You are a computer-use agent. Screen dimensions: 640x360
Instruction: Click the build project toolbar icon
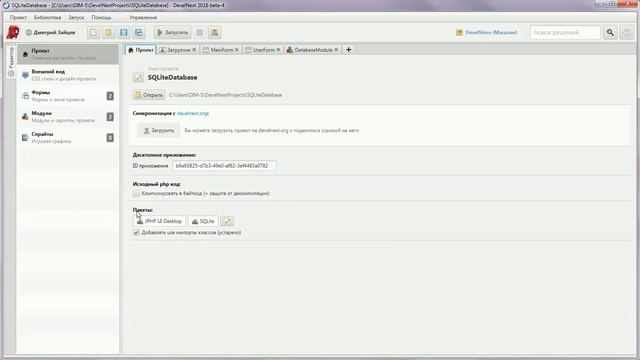pos(214,32)
